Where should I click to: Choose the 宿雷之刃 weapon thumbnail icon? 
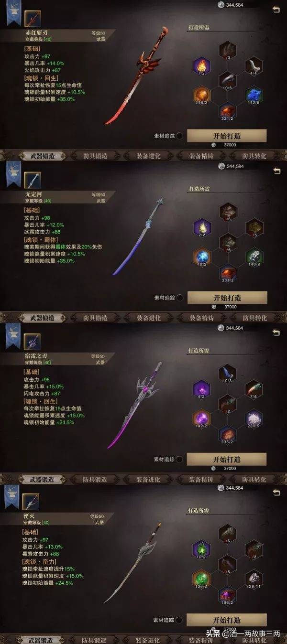coord(33,341)
